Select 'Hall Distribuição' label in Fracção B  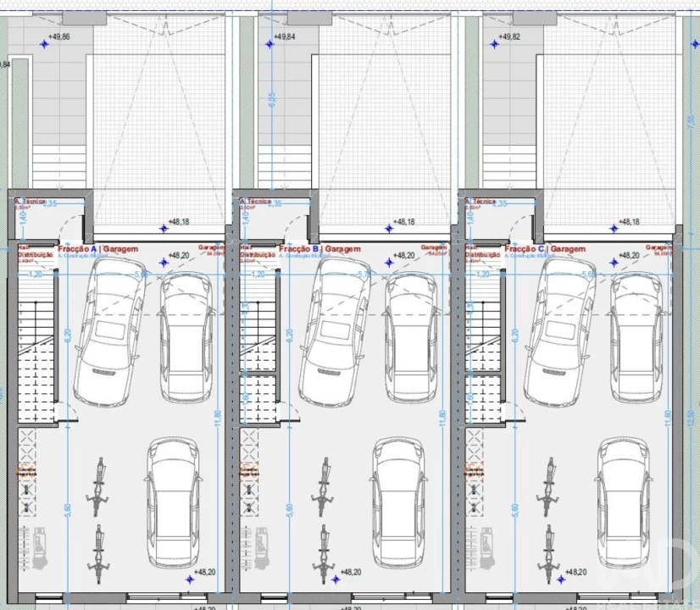(255, 251)
